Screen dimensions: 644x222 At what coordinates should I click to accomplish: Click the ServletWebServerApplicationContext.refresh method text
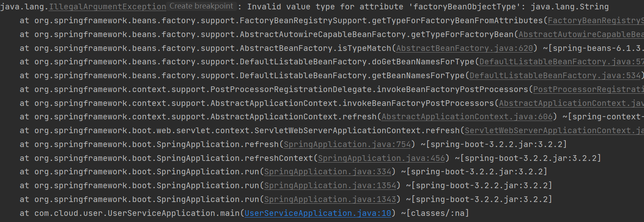pyautogui.click(x=357, y=131)
